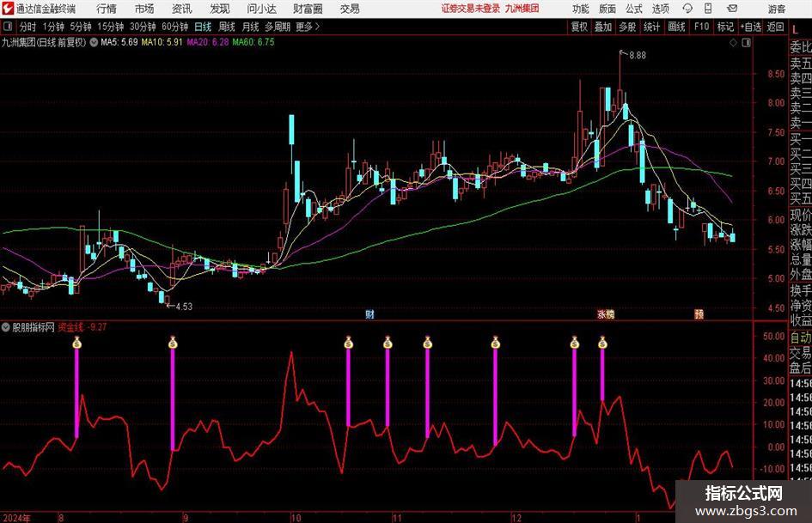Open the 交易 menu

[x=350, y=9]
